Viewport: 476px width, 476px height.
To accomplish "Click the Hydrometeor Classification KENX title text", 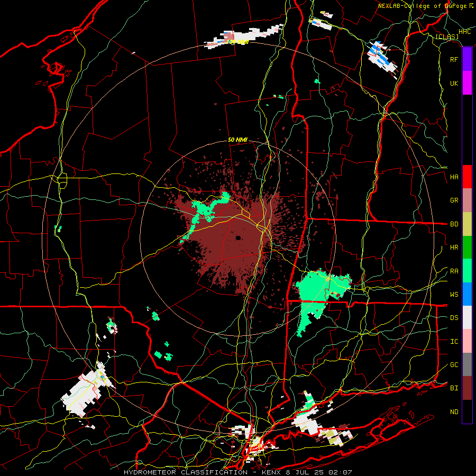I will (x=237, y=472).
